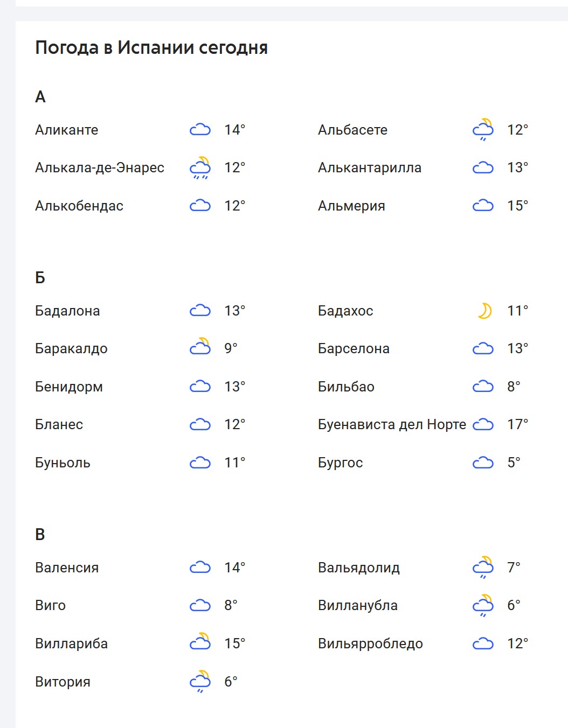Click the partly cloudy night icon for Баракалдо
The height and width of the screenshot is (728, 568).
(x=200, y=348)
